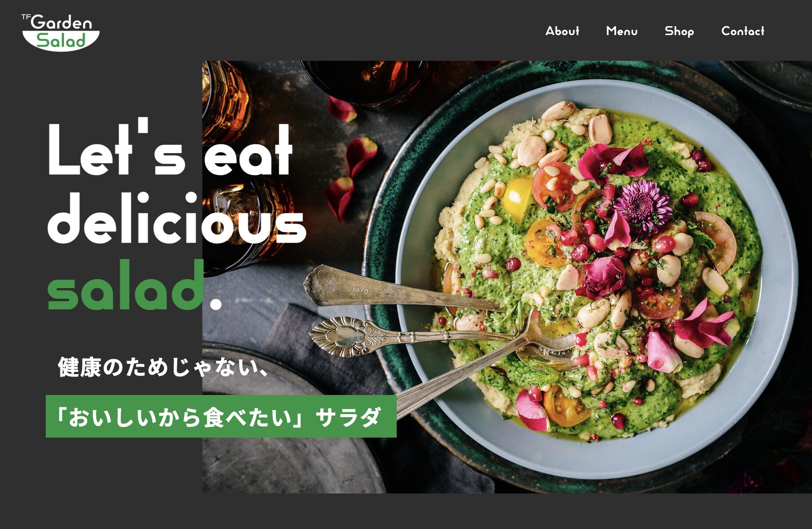Click the word delicious in the headline
The height and width of the screenshot is (529, 812).
[x=176, y=217]
